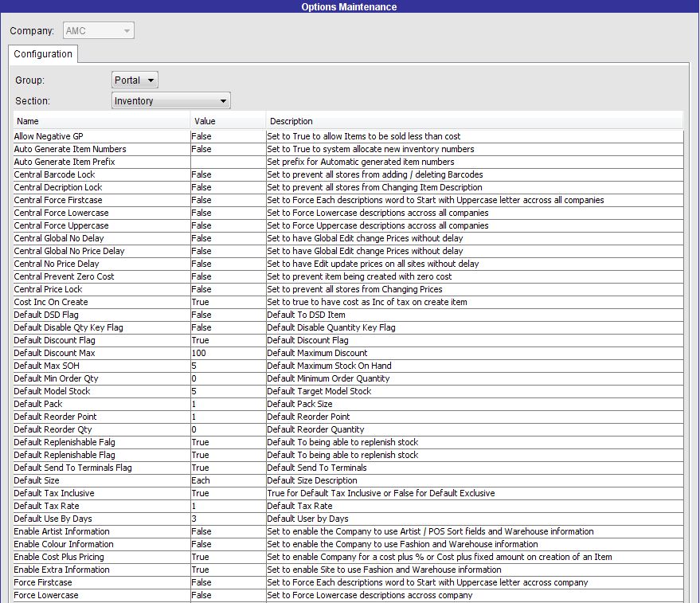Click the empty value cell for Auto Generate Item Prefix
Viewport: 700px width, 603px height.
pyautogui.click(x=228, y=162)
